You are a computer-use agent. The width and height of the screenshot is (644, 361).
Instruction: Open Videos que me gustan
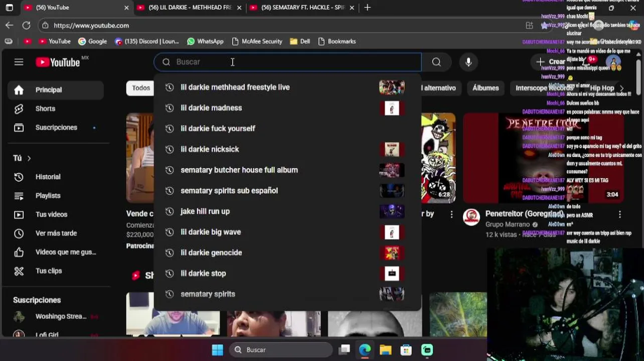(x=55, y=252)
